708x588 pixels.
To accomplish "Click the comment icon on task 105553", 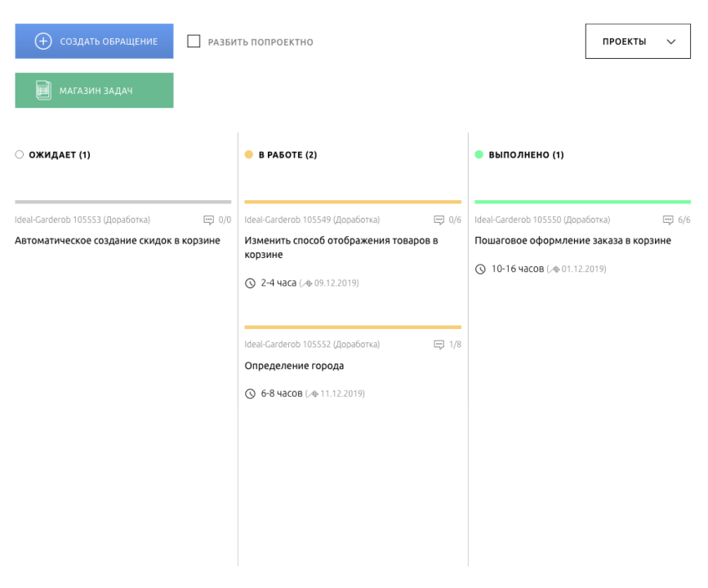I will [x=208, y=220].
